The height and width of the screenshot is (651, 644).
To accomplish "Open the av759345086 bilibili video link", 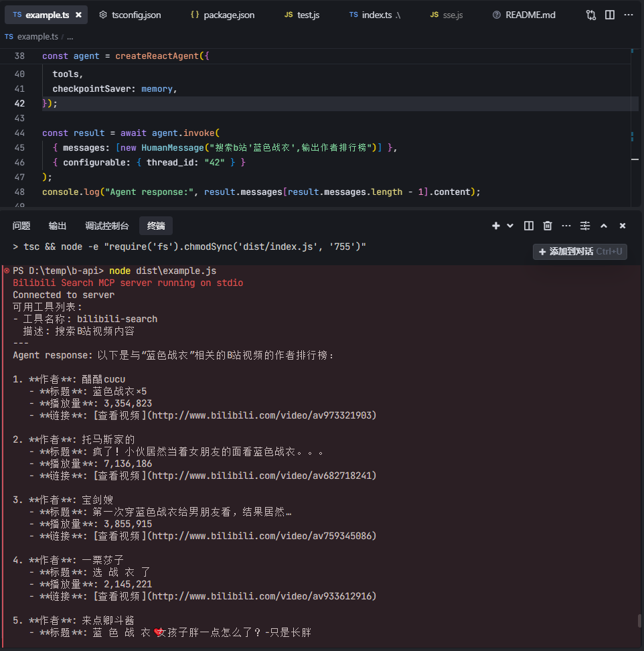I will 262,536.
